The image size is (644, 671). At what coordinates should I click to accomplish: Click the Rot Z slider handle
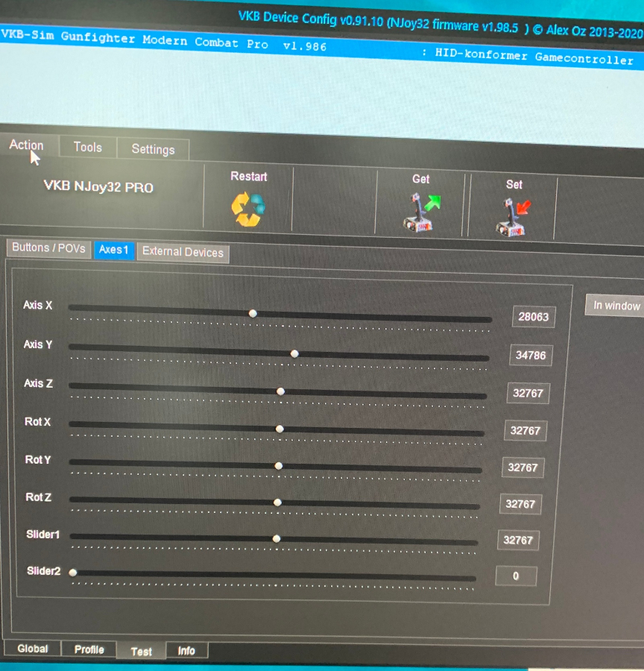pyautogui.click(x=278, y=503)
